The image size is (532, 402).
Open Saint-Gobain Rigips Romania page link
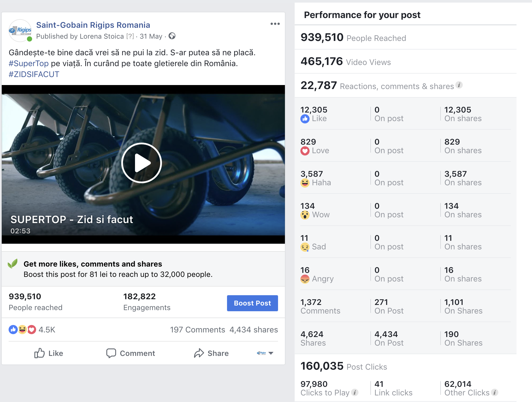point(93,25)
